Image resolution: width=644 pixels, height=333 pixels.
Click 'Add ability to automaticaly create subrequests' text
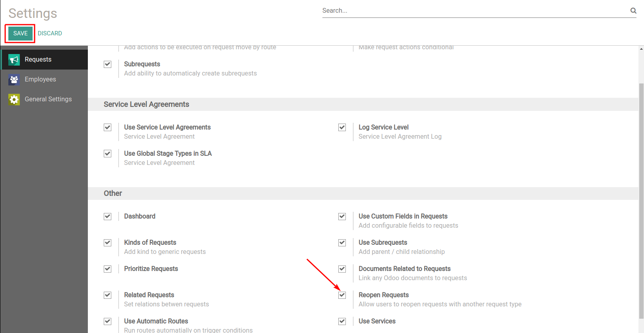point(190,74)
